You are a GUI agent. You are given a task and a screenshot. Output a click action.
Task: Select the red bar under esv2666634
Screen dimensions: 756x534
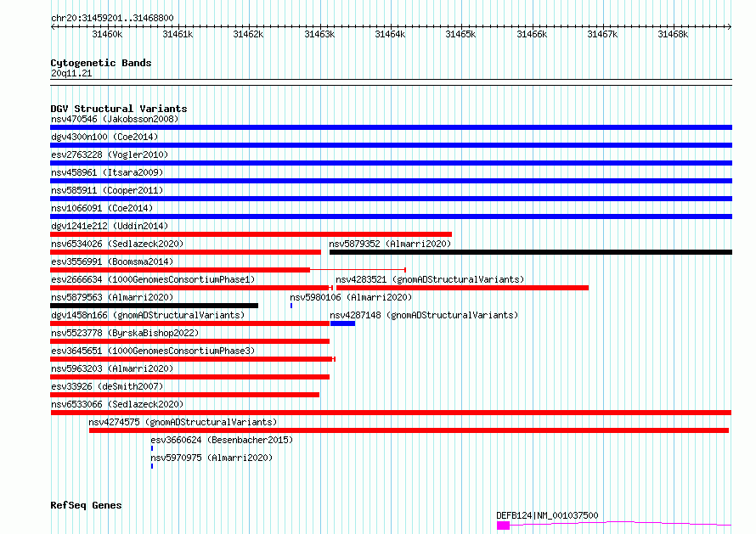[x=189, y=288]
